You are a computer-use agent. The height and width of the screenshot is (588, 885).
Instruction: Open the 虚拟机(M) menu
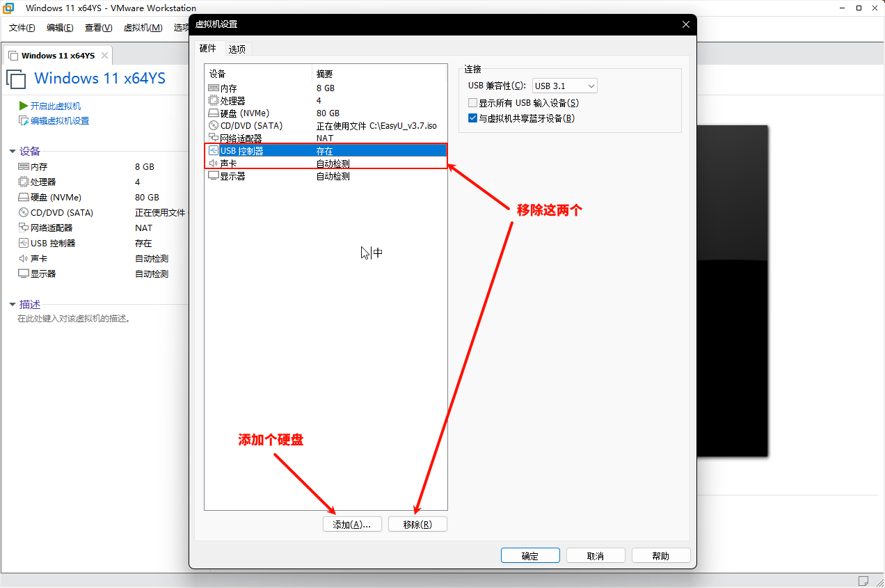[143, 28]
